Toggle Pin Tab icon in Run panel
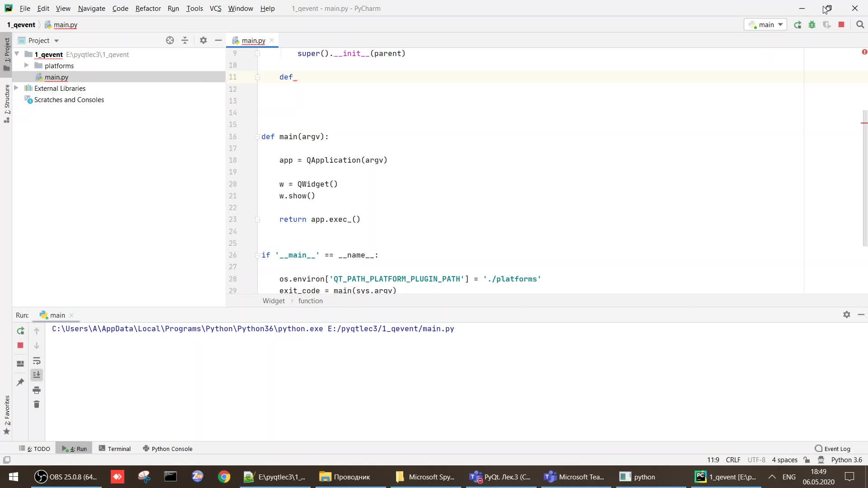Screen dimensions: 868x488 pos(20,382)
